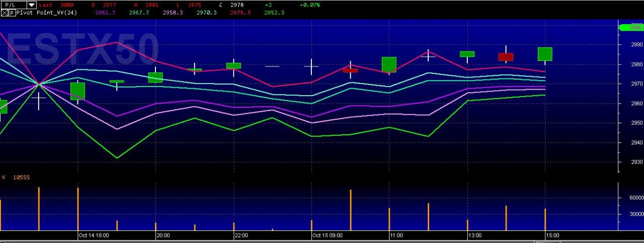
Task: Click the 2970 price axis label
Action: pos(637,84)
